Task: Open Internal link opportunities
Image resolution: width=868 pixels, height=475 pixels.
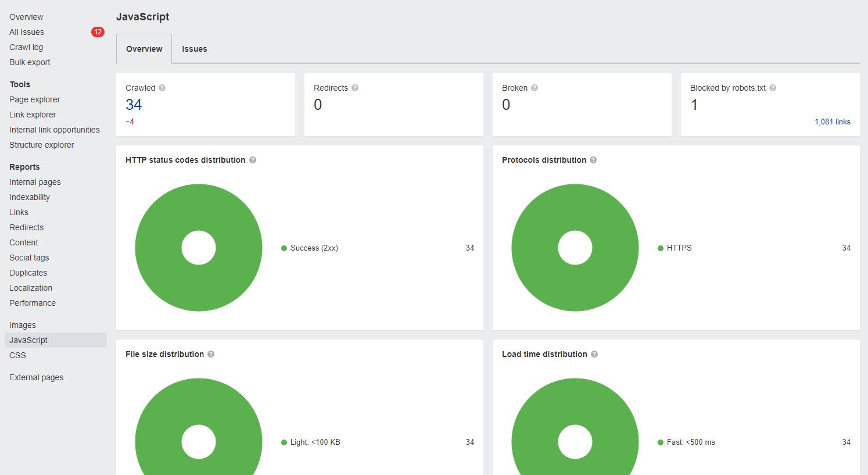Action: tap(55, 130)
